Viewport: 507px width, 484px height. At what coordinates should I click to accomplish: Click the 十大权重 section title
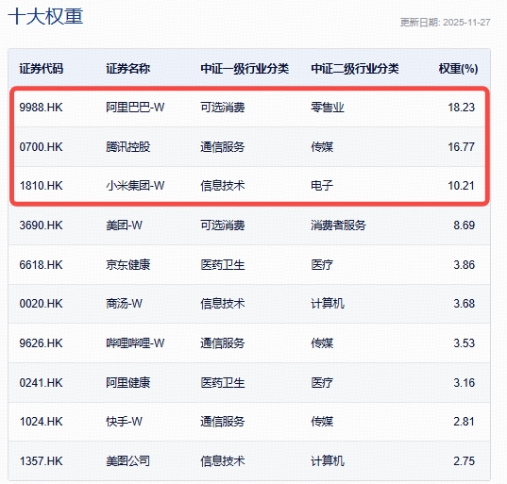coord(45,16)
